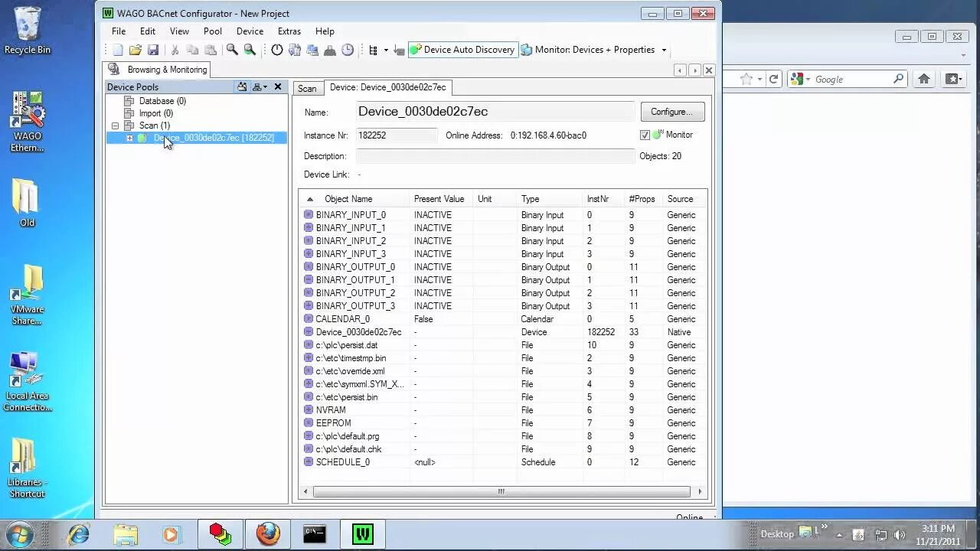Toggle Device Auto Discovery
Screen dimensions: 980x551
click(462, 50)
